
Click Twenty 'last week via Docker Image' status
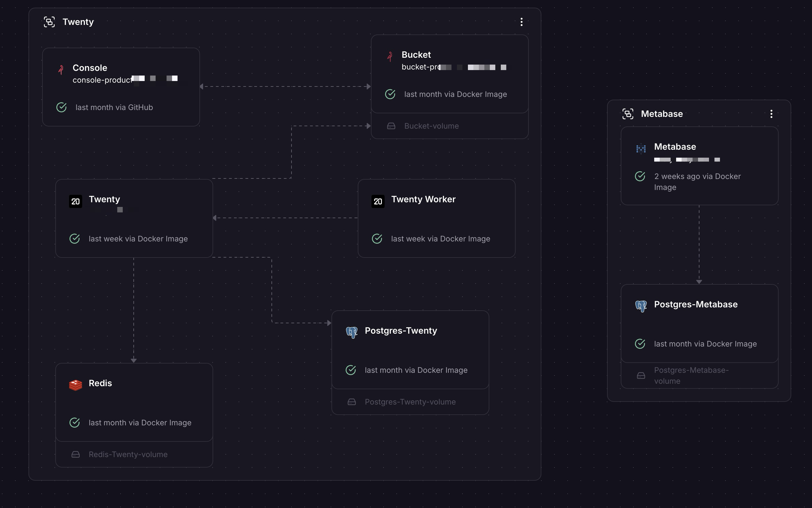pos(138,239)
